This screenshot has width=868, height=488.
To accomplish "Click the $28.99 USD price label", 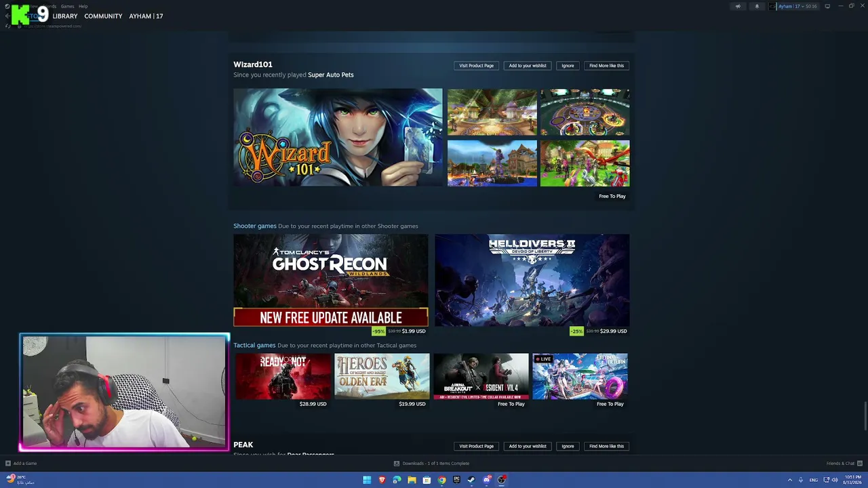I will 313,404.
